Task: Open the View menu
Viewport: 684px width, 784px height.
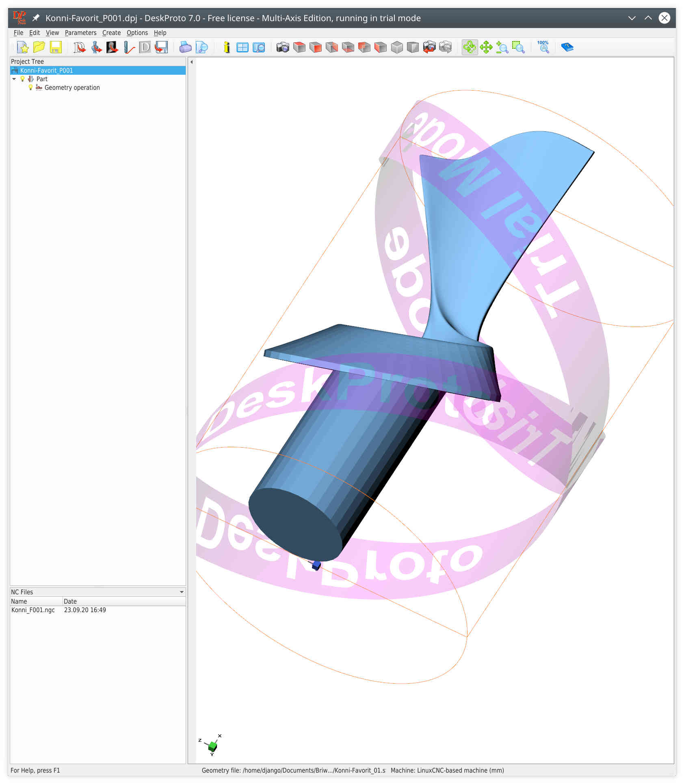Action: pyautogui.click(x=52, y=32)
